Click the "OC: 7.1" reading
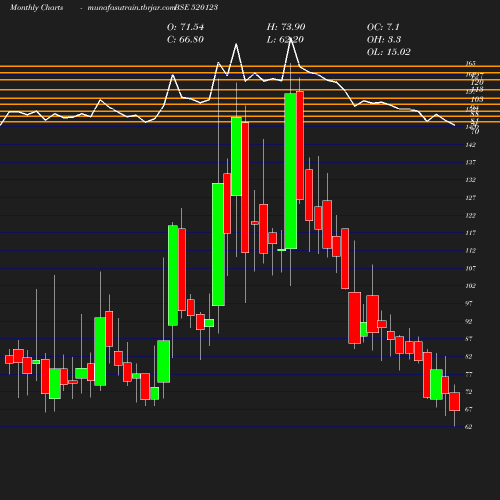The height and width of the screenshot is (500, 500). tap(383, 27)
